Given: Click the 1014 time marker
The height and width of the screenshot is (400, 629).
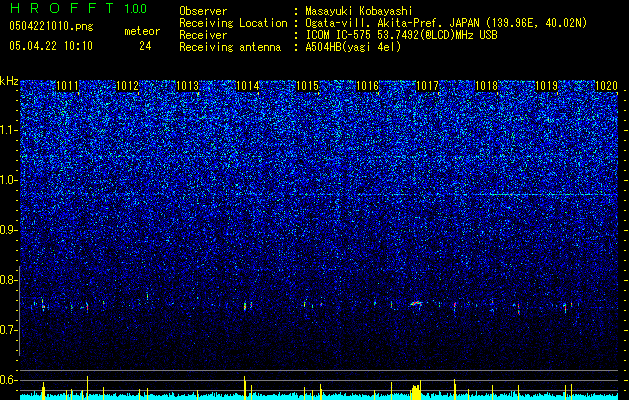Looking at the screenshot, I should (x=248, y=86).
